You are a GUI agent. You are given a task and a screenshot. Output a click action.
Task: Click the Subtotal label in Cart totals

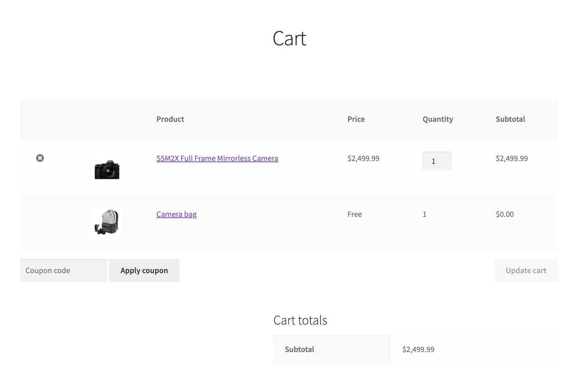(x=299, y=349)
